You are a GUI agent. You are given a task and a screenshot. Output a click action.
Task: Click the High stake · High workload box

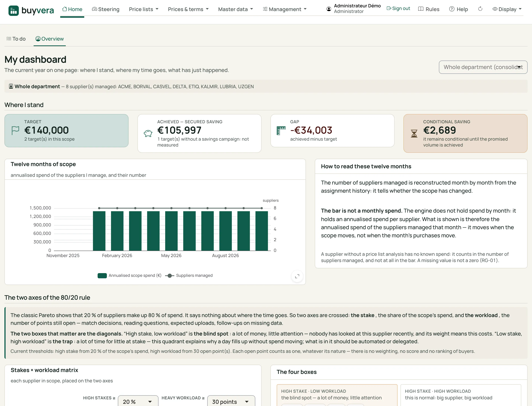pos(461,395)
